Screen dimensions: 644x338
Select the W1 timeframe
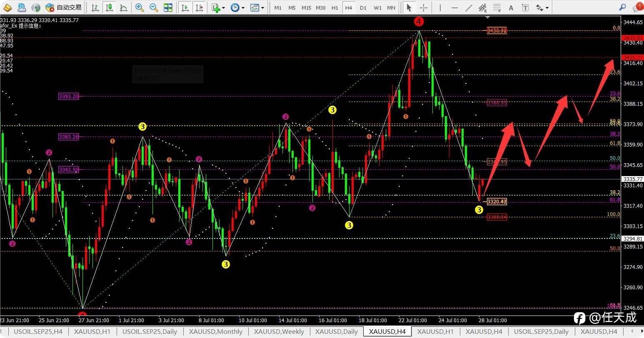point(377,7)
